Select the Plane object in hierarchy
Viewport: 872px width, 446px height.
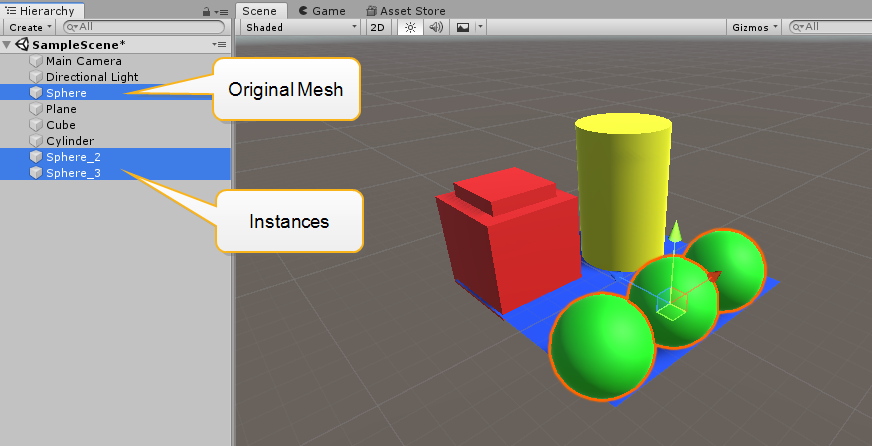tap(61, 109)
